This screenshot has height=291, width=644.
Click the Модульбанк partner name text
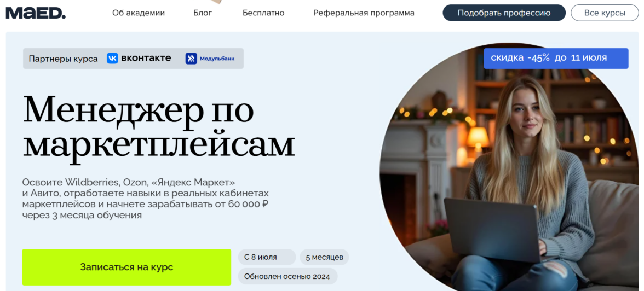(217, 59)
